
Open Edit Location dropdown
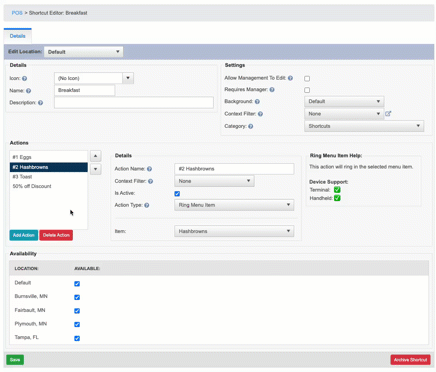click(83, 52)
